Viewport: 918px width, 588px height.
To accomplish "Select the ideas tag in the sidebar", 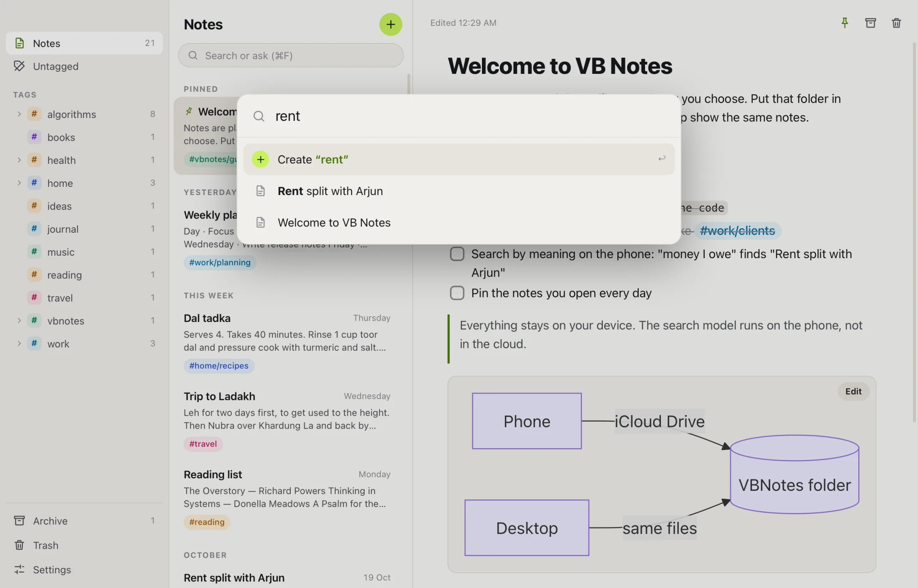I will [x=84, y=206].
